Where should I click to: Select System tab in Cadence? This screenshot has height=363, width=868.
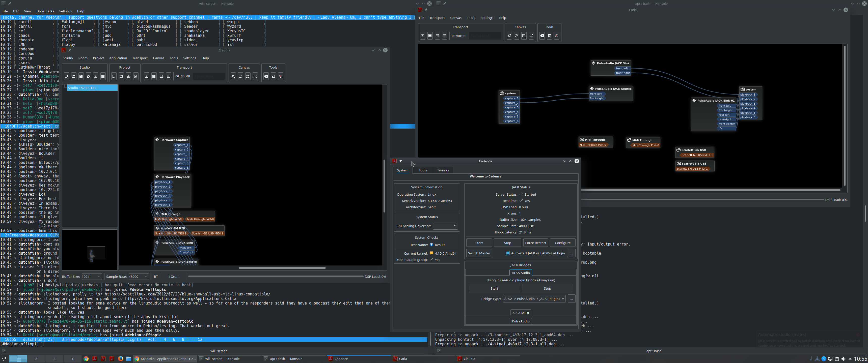[x=402, y=170]
